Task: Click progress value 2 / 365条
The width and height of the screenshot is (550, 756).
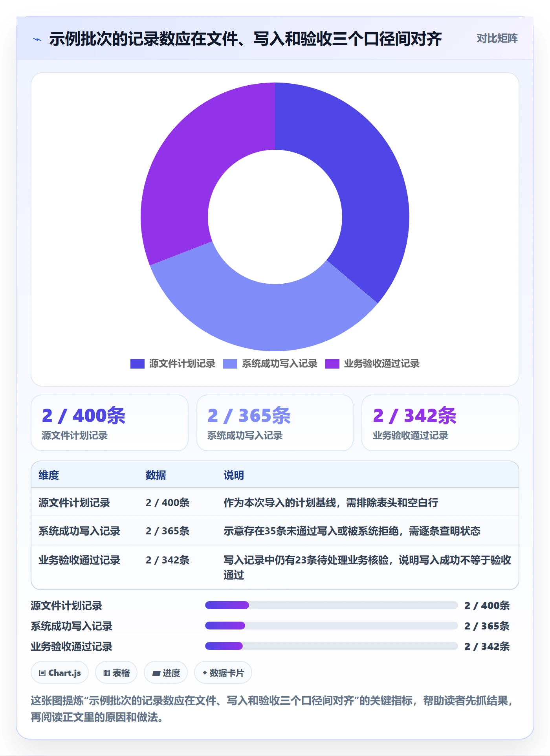Action: [487, 626]
